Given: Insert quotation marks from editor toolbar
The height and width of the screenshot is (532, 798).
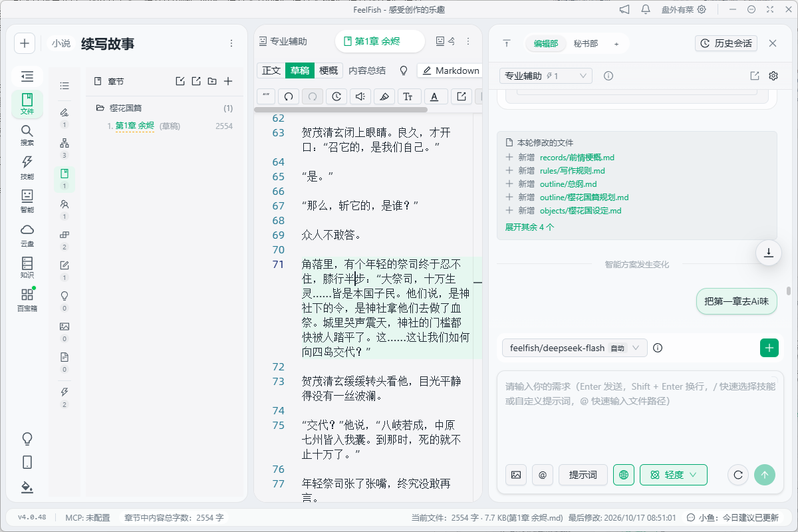Looking at the screenshot, I should 266,96.
